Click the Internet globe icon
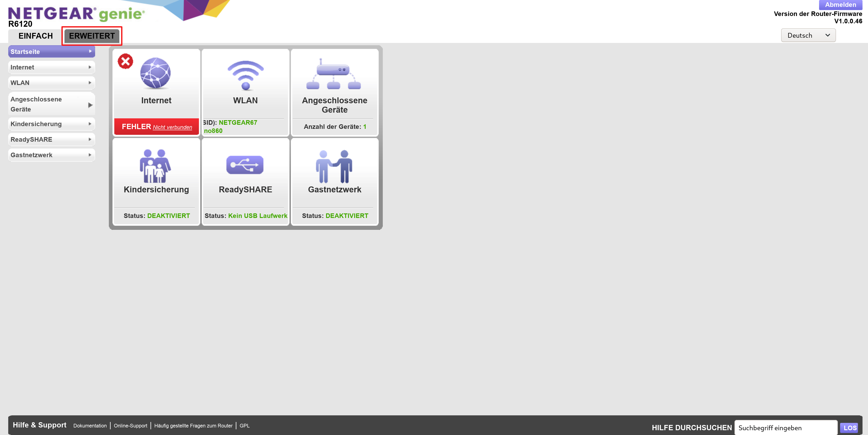The image size is (868, 435). coord(155,73)
